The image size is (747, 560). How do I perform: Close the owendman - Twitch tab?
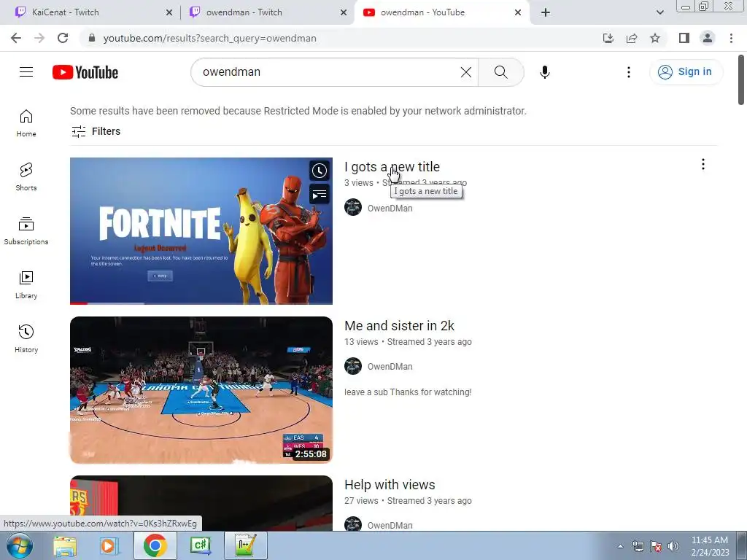tap(344, 12)
